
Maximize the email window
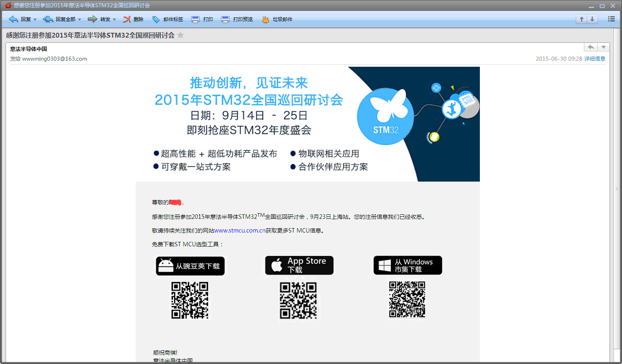[x=602, y=6]
